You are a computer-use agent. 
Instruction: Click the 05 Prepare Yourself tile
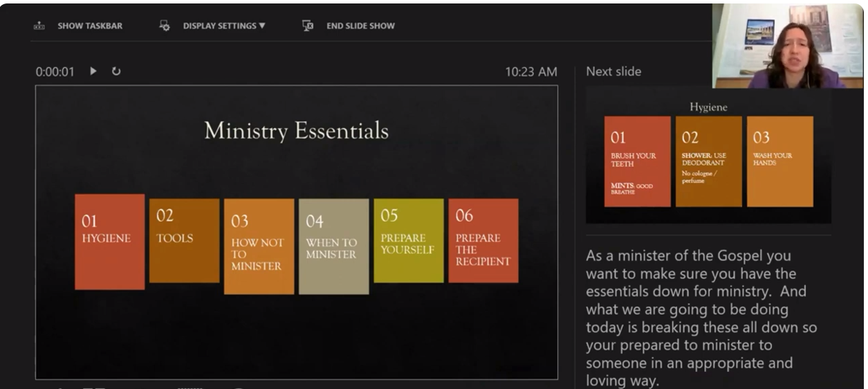pos(408,240)
